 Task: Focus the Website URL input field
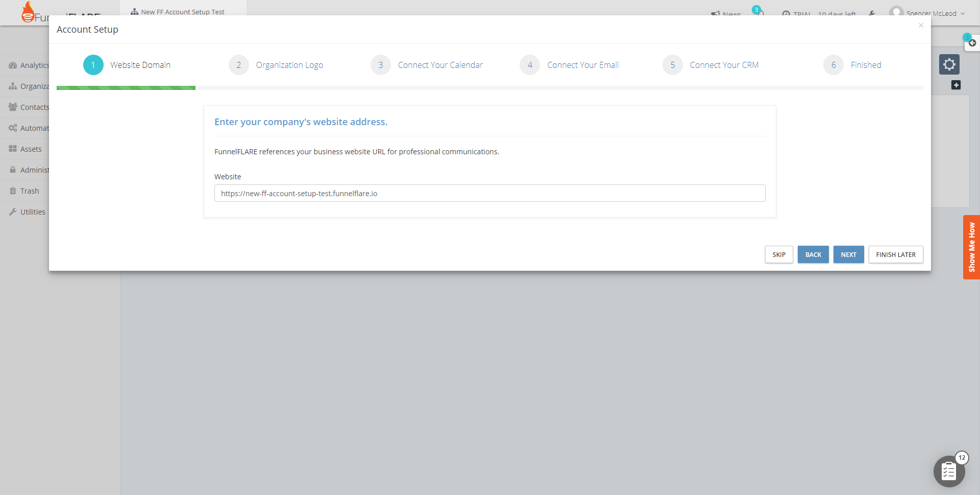489,193
